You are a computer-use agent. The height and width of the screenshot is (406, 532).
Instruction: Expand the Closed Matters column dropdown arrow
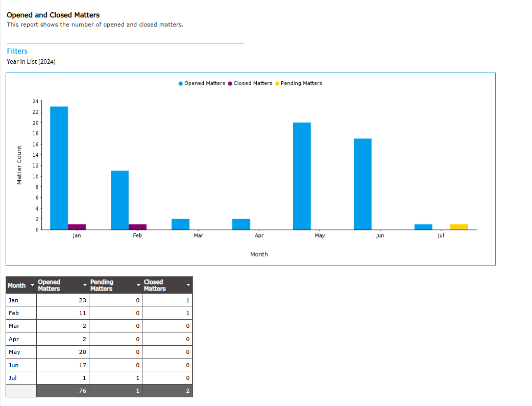(x=188, y=285)
